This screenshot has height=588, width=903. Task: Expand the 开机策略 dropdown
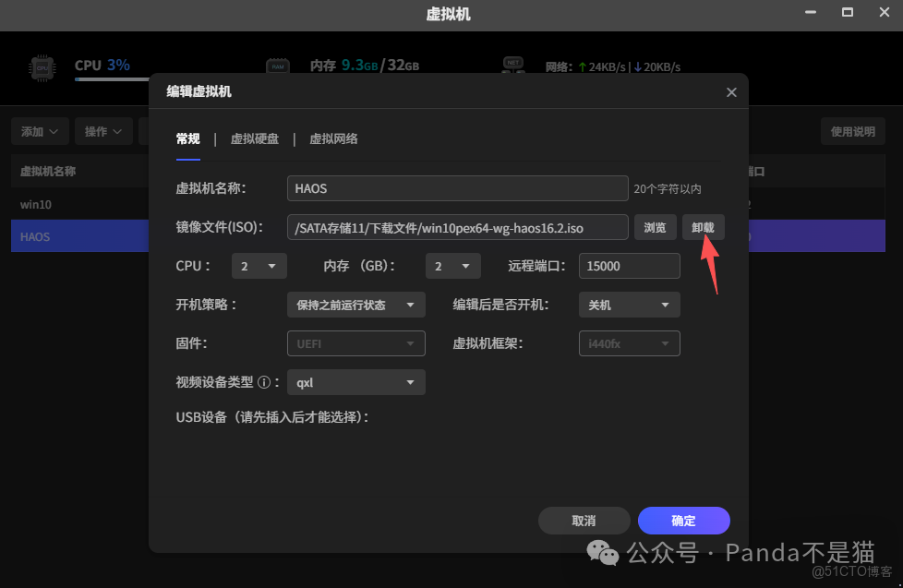click(355, 304)
